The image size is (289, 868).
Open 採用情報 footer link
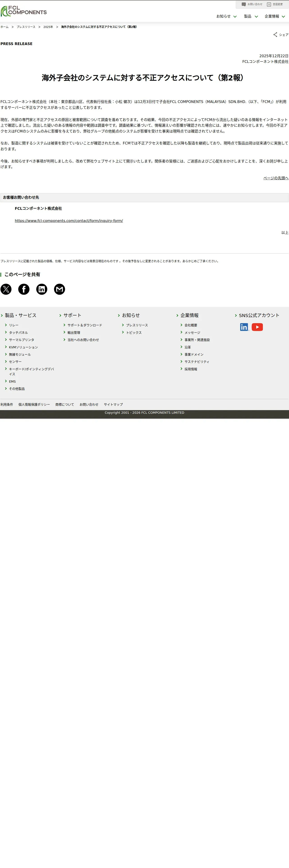pos(191,369)
